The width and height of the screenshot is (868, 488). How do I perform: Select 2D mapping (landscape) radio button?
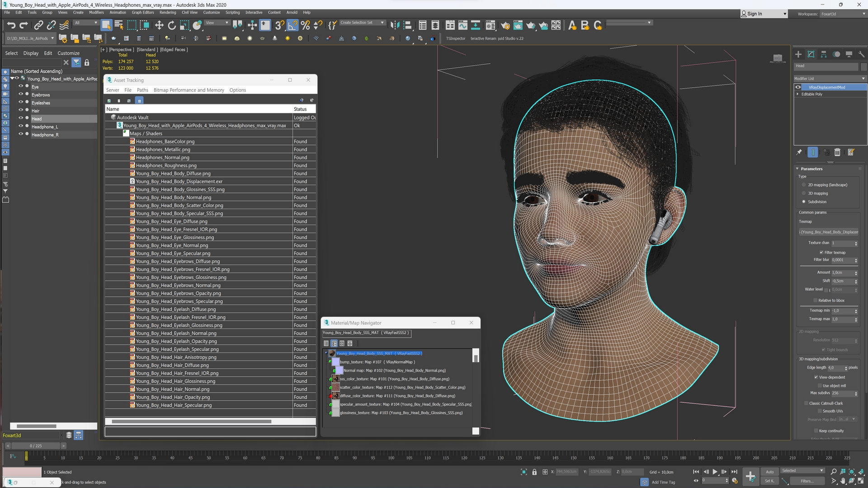(804, 185)
